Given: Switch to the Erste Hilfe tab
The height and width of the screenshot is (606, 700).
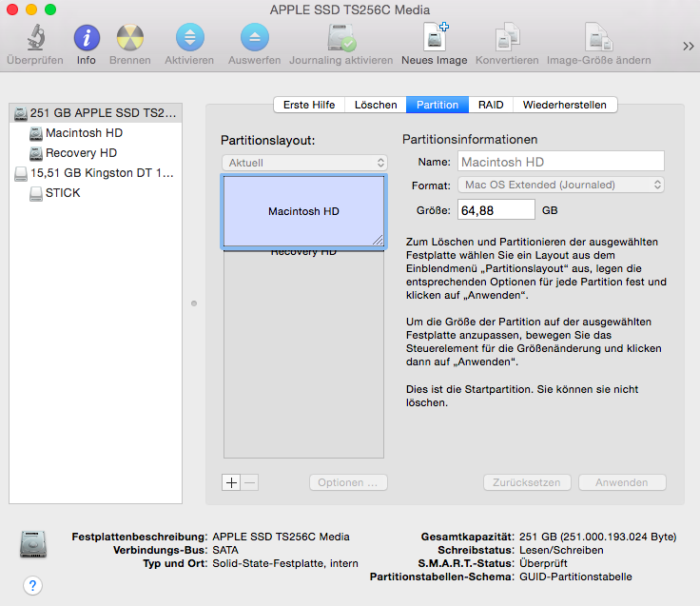Looking at the screenshot, I should coord(309,105).
